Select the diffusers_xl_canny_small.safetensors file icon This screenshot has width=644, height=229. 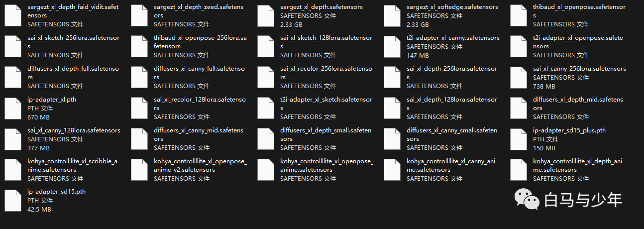coord(392,139)
